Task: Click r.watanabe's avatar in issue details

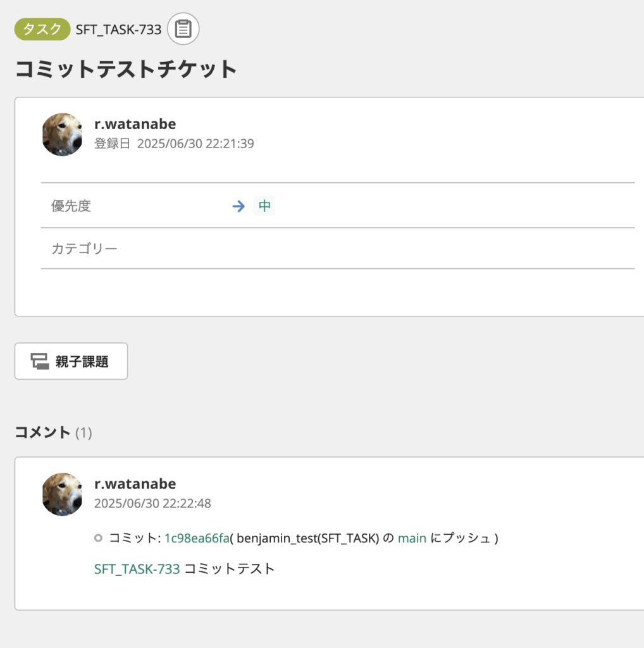Action: [x=62, y=135]
